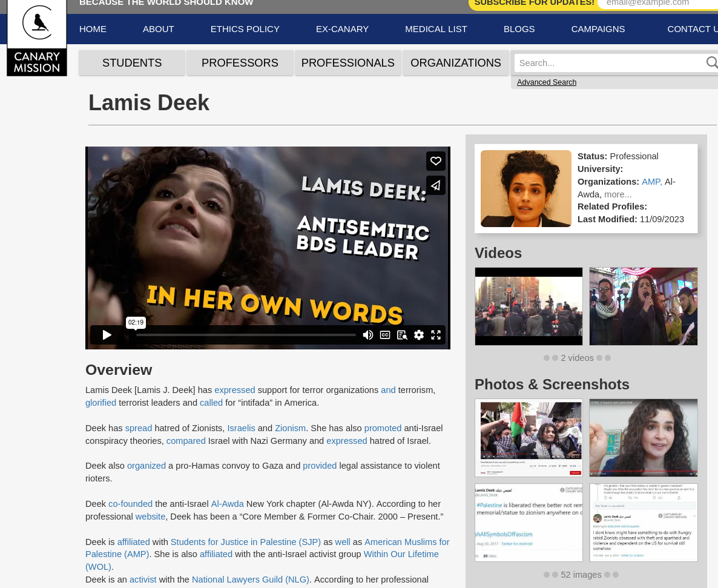Open the BLOGS menu item
Screen dimensions: 718x588
tap(519, 29)
